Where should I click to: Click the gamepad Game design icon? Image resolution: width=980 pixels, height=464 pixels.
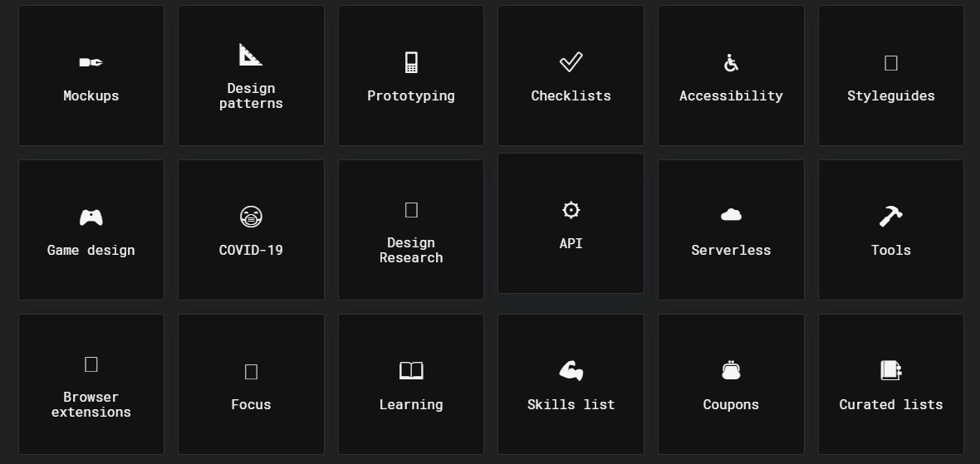point(91,217)
